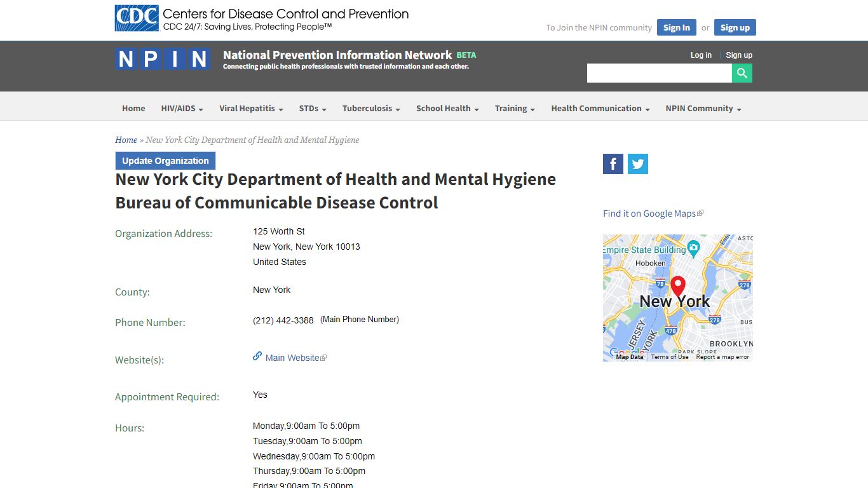Submit search with the green magnifier icon
868x488 pixels.
tap(742, 73)
